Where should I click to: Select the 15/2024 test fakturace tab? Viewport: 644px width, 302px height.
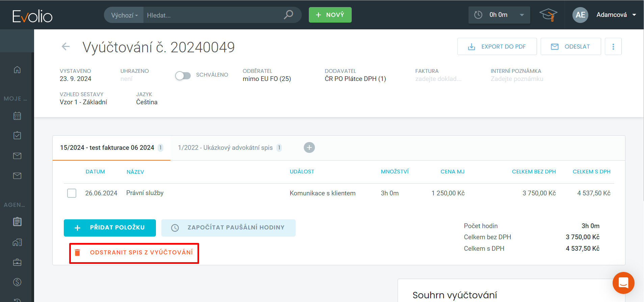tap(107, 148)
